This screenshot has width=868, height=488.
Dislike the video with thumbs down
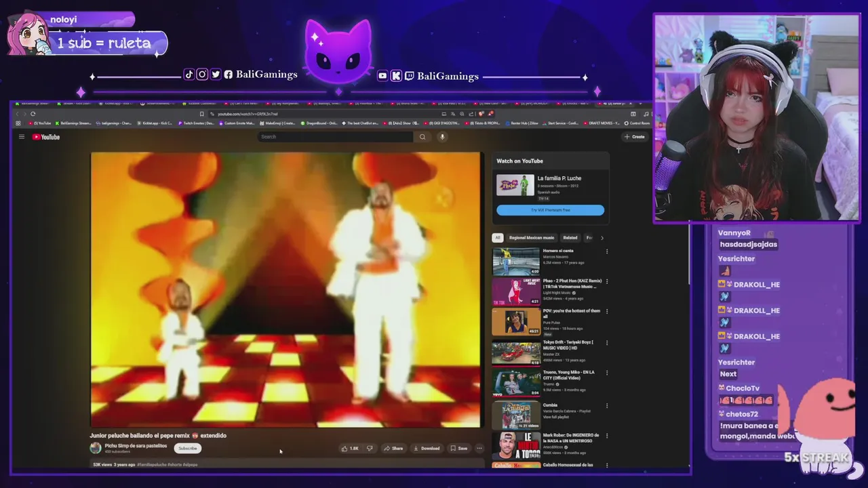[x=370, y=448]
